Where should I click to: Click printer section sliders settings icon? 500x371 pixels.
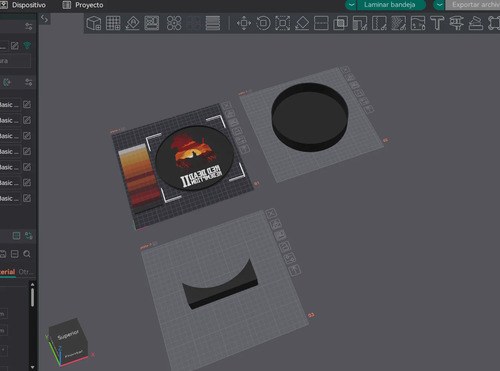pyautogui.click(x=29, y=26)
